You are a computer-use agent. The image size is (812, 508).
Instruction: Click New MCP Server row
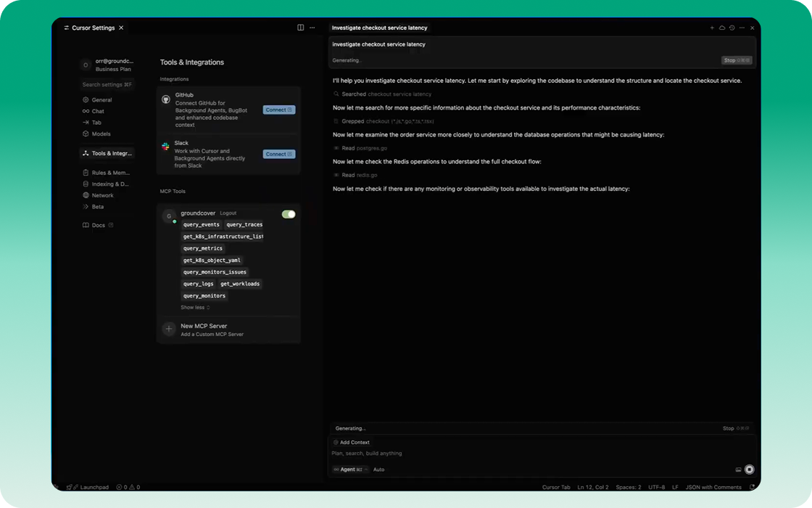(228, 329)
